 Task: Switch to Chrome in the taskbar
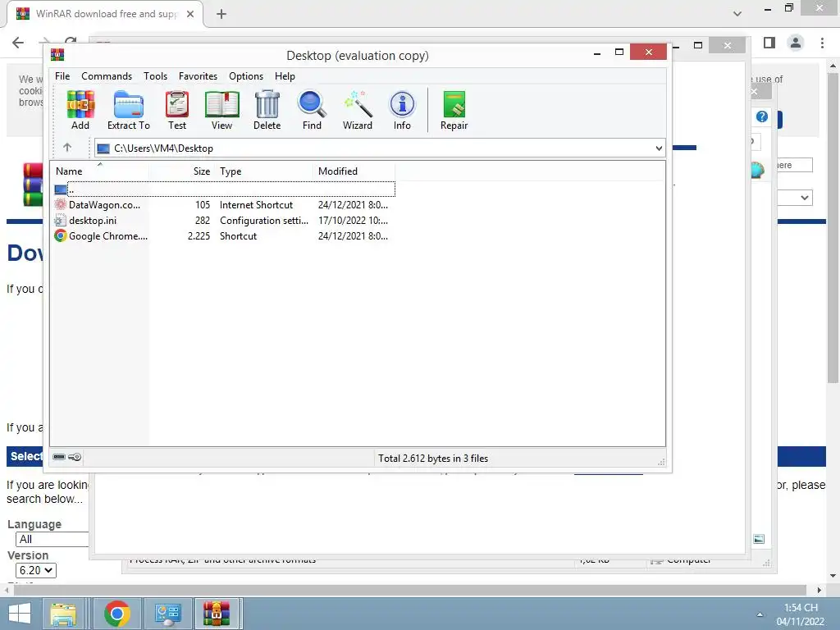coord(116,614)
